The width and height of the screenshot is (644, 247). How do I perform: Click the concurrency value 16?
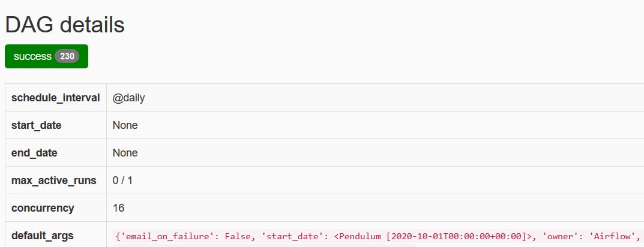[x=118, y=208]
